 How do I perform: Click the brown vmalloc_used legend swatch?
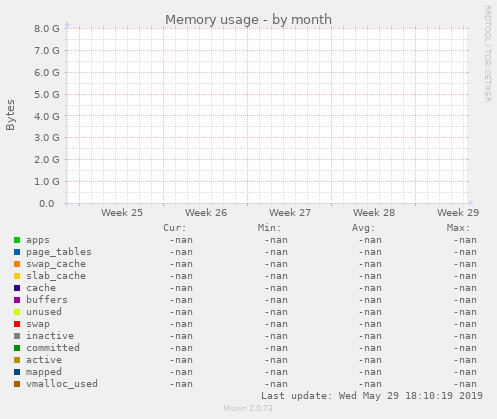[17, 384]
